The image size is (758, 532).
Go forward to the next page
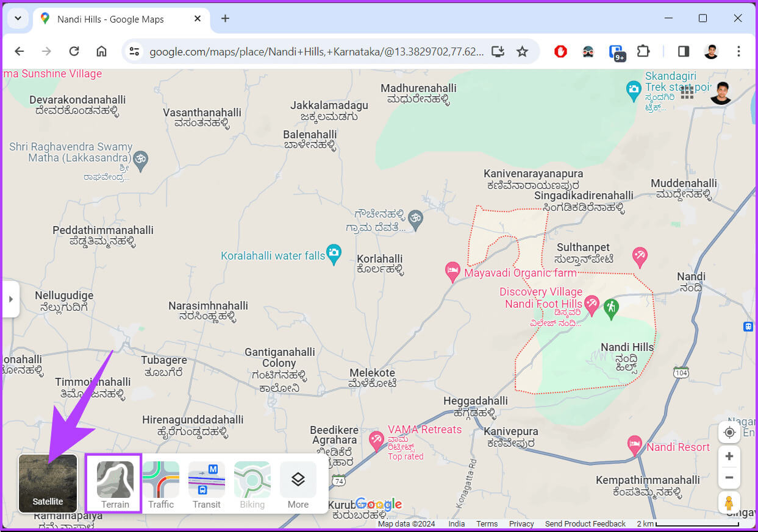click(46, 51)
